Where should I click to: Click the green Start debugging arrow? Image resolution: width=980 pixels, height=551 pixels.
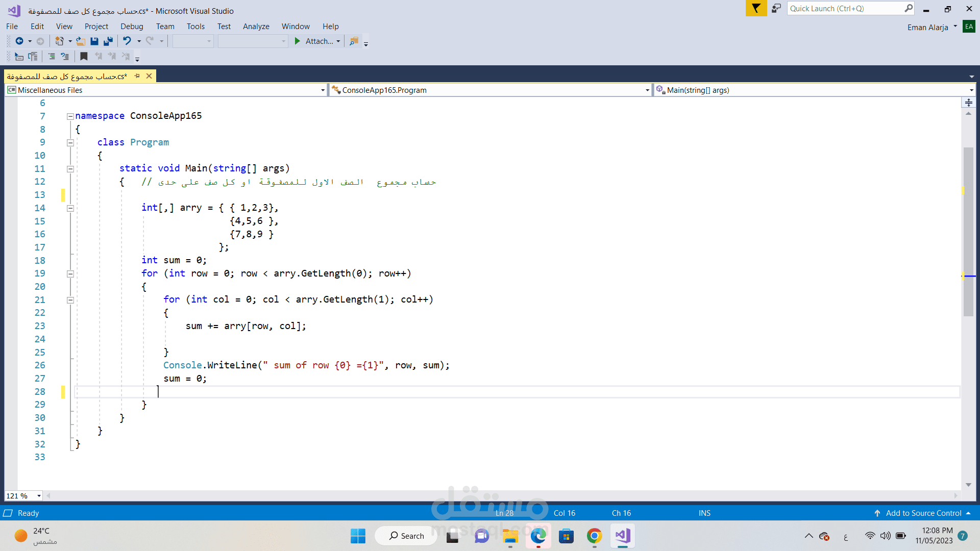[x=298, y=41]
